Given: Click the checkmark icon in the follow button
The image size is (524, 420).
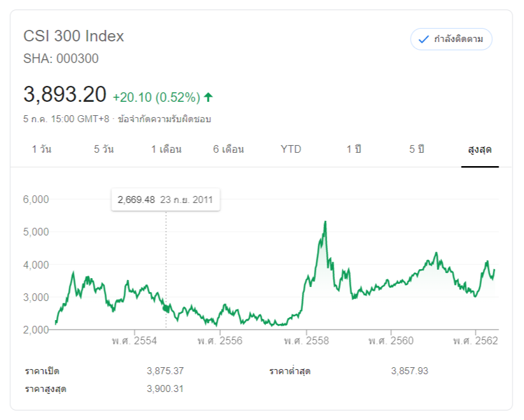Looking at the screenshot, I should (x=423, y=39).
